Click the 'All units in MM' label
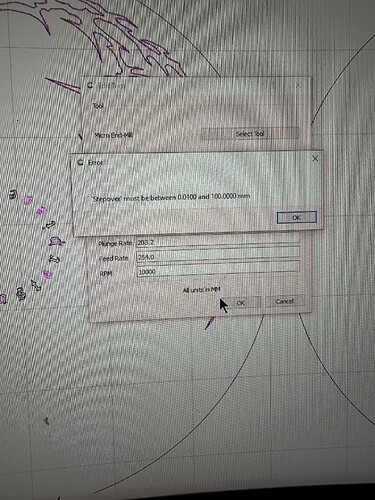This screenshot has height=500, width=375. 201,290
